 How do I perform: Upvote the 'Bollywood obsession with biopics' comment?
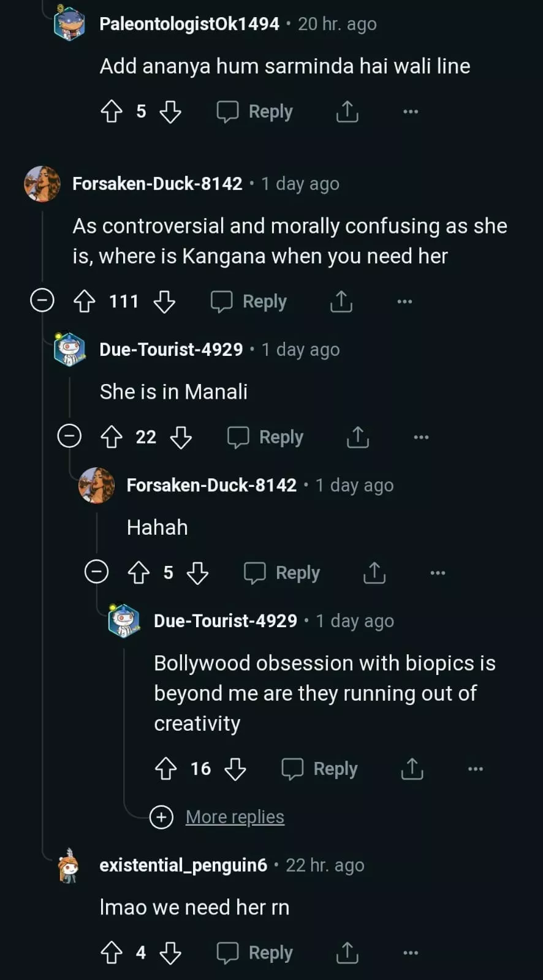point(165,769)
